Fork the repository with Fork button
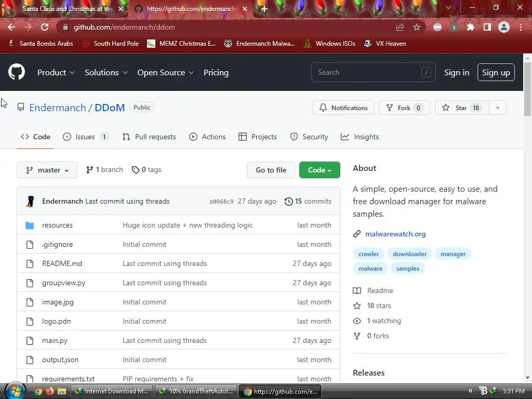The width and height of the screenshot is (532, 399). 404,108
